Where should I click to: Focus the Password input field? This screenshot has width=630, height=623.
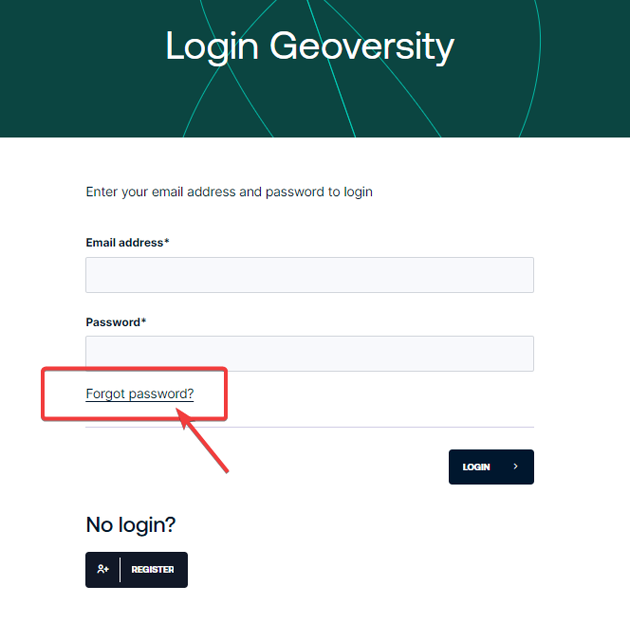[x=309, y=353]
